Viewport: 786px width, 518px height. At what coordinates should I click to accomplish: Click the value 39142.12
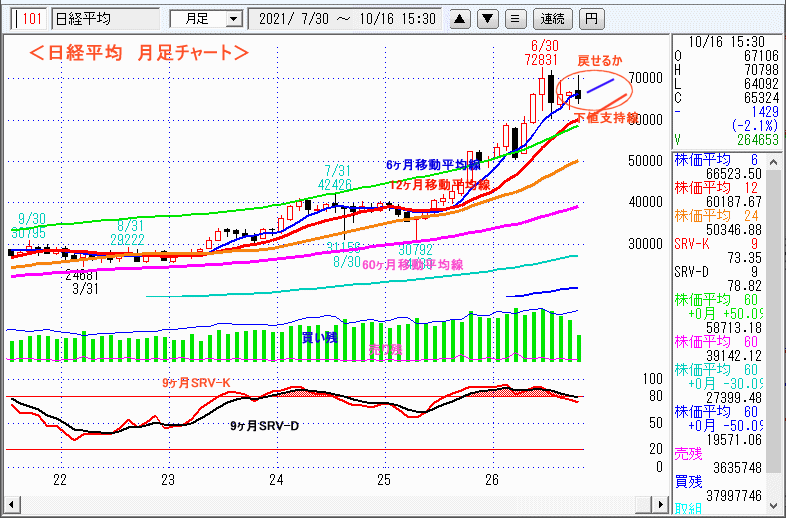point(734,356)
